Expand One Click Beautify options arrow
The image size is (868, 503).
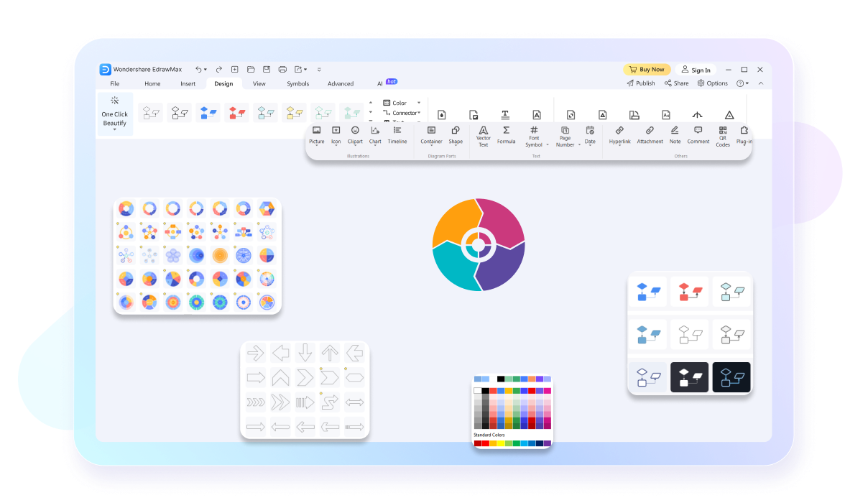click(114, 130)
